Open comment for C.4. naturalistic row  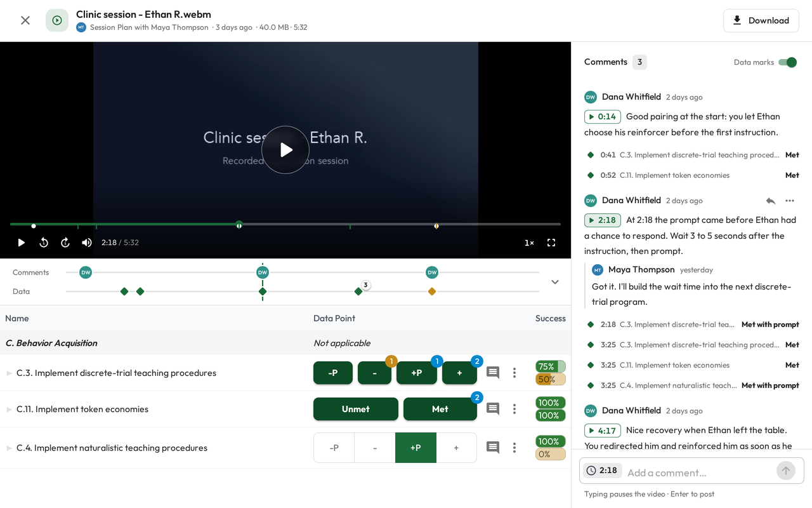tap(493, 448)
